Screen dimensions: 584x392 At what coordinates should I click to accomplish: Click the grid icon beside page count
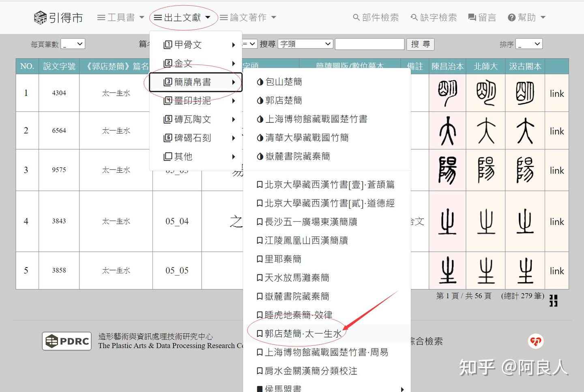[x=554, y=300]
